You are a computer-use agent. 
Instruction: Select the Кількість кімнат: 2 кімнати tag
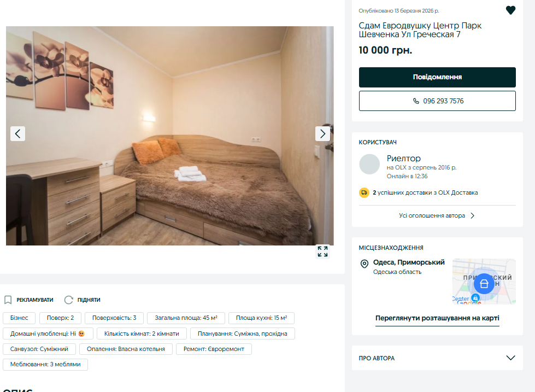142,334
